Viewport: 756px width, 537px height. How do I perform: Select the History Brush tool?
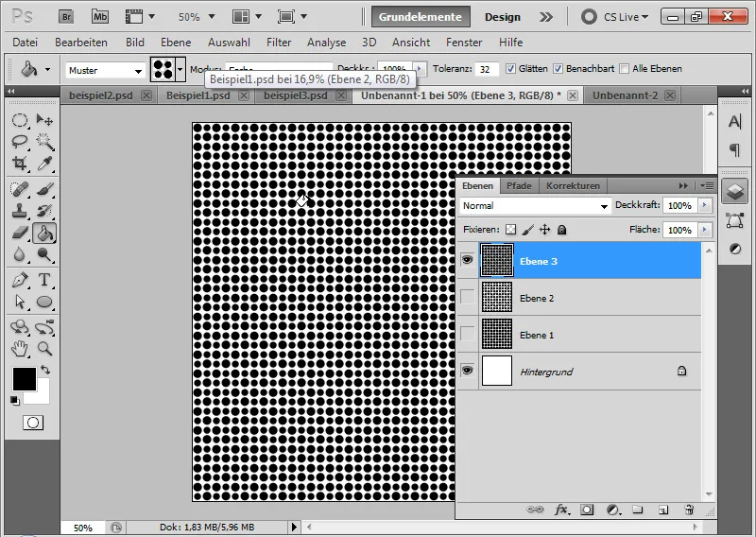pyautogui.click(x=44, y=211)
